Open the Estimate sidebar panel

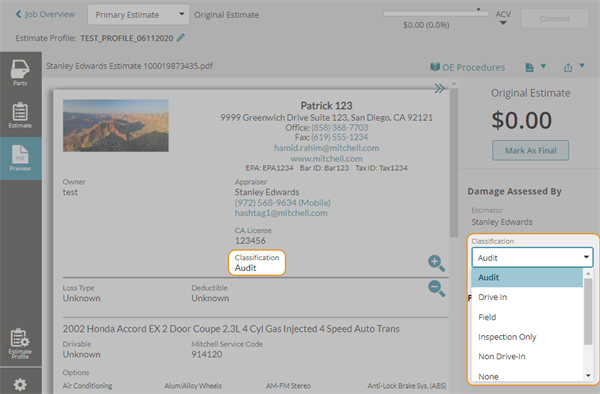(20, 115)
